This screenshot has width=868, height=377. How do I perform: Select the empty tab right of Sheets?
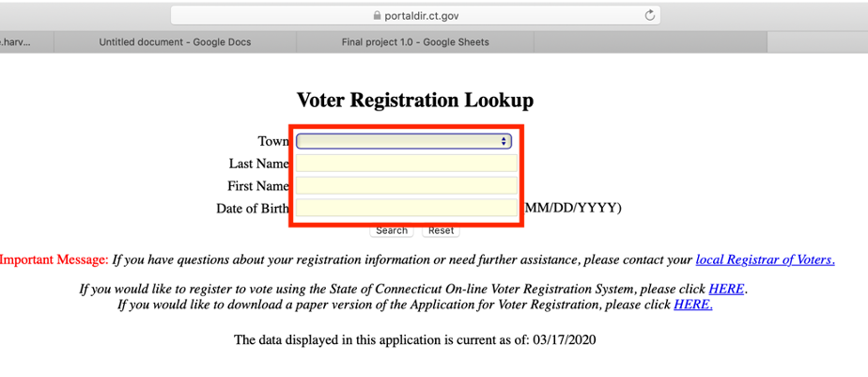point(650,42)
